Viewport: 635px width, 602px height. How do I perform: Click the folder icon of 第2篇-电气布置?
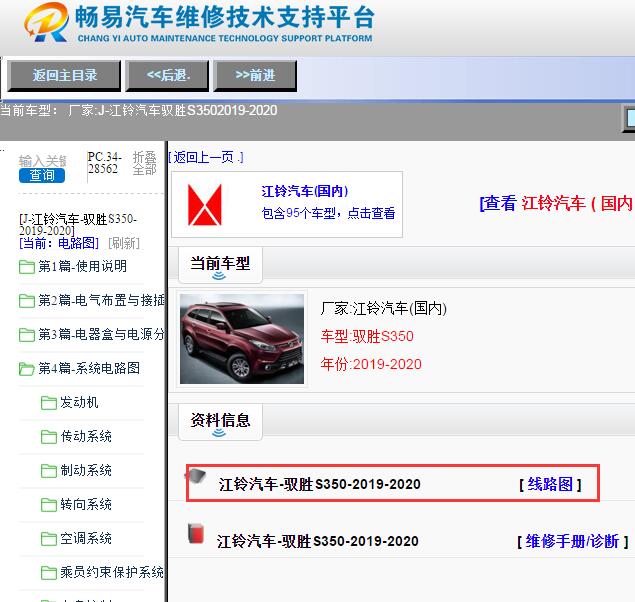click(27, 301)
